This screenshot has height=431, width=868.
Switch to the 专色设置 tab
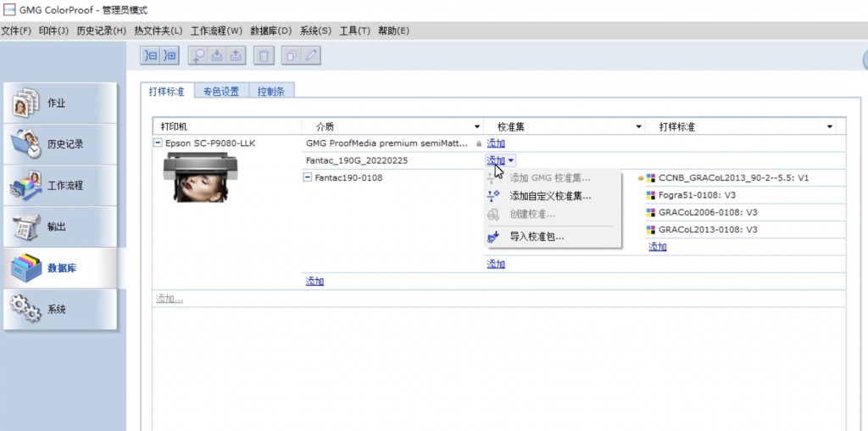click(221, 92)
